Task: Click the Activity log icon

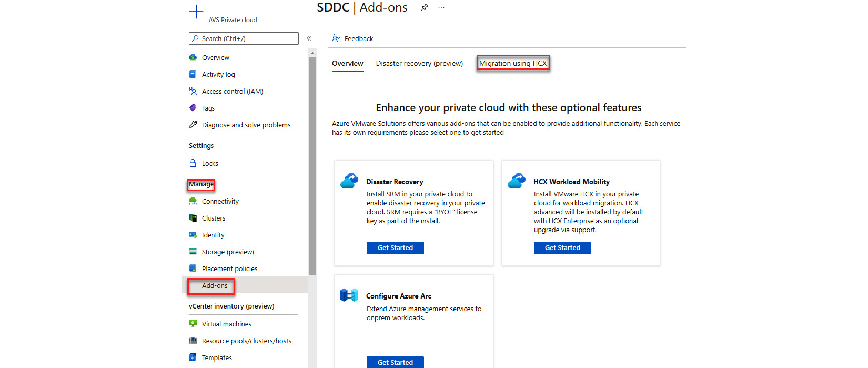Action: (x=193, y=74)
